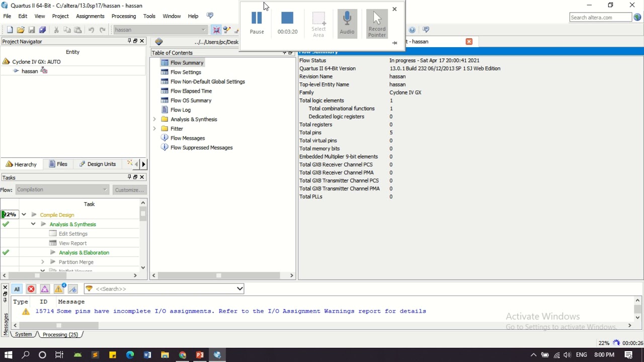Viewport: 644px width, 362px height.
Task: Click the Search altera.com field
Action: pos(600,17)
